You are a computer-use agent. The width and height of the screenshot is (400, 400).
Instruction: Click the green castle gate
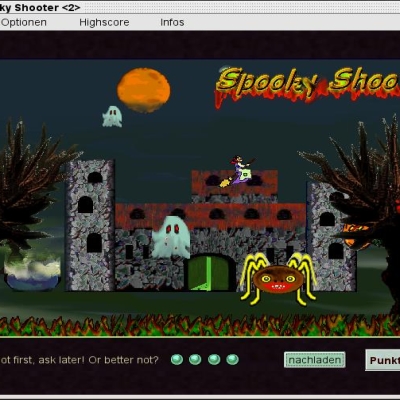tap(208, 273)
